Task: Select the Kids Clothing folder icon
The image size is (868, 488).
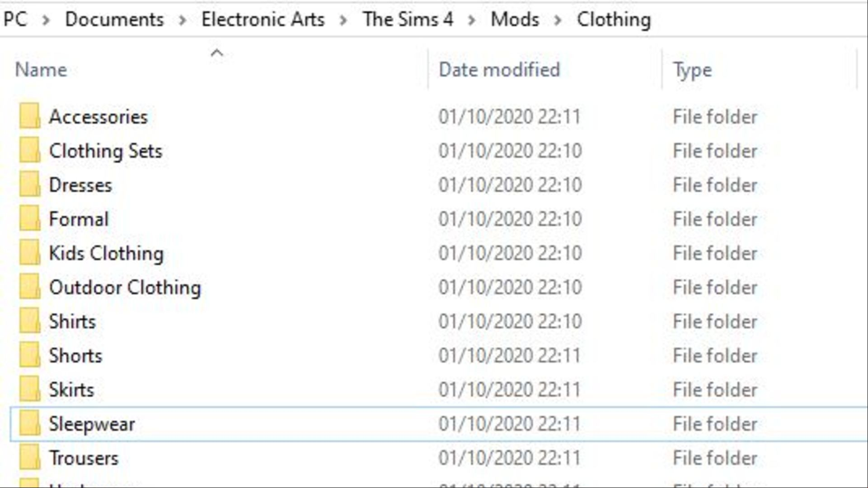Action: coord(30,252)
